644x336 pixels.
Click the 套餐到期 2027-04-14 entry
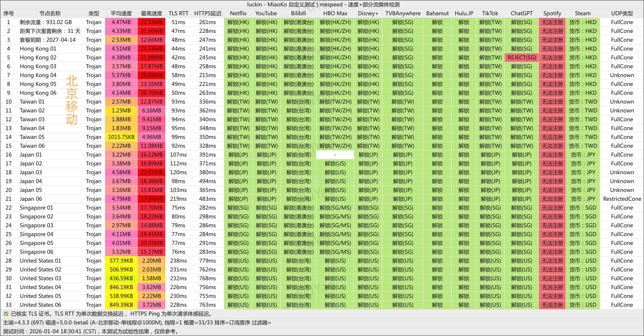(47, 40)
